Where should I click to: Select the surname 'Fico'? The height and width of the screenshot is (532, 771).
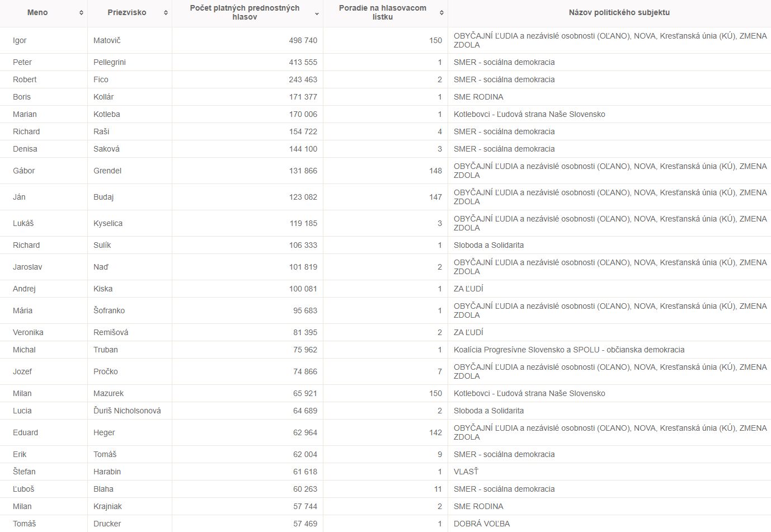(x=101, y=79)
